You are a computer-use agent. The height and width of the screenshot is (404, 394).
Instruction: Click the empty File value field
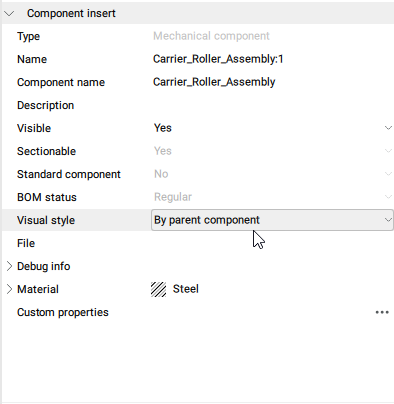(272, 243)
